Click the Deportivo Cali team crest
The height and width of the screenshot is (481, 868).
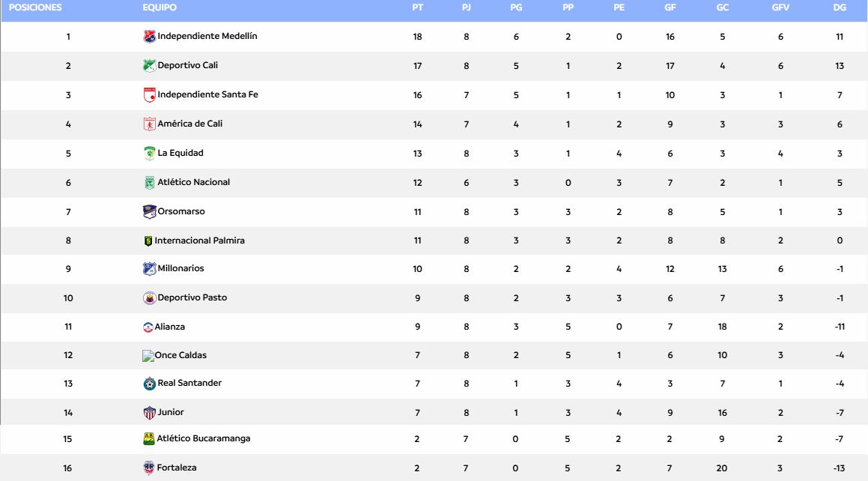click(x=149, y=66)
